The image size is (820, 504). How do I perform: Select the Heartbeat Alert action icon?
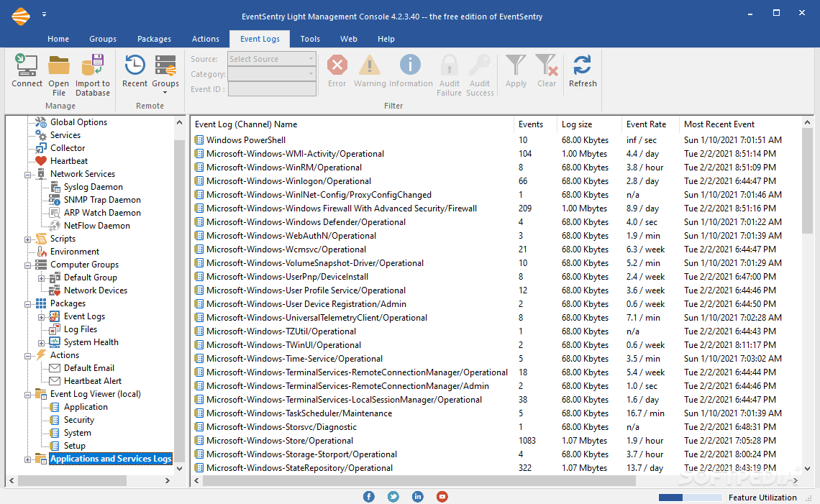55,381
